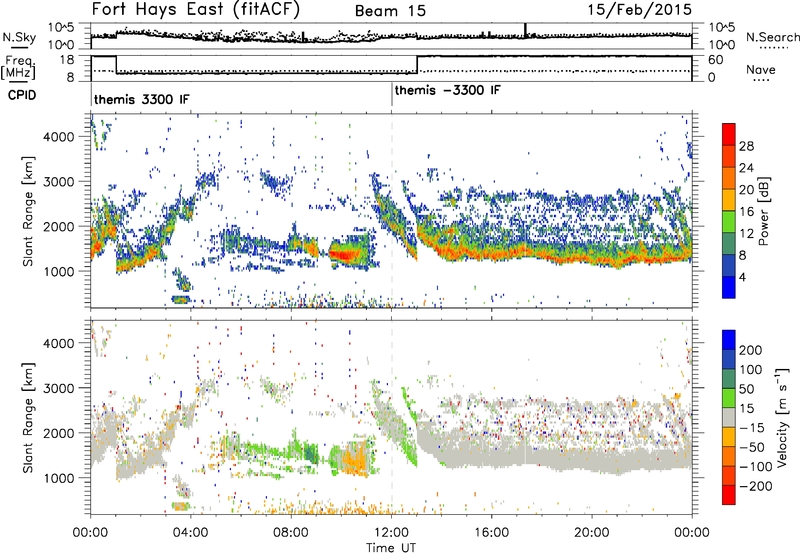The width and height of the screenshot is (800, 554).
Task: Click the date '15/Feb/2015'
Action: (640, 9)
